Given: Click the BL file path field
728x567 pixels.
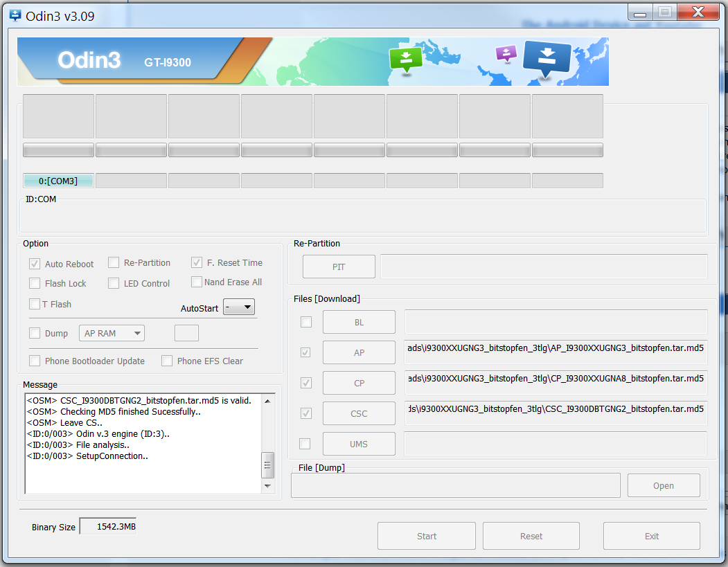Looking at the screenshot, I should point(556,322).
